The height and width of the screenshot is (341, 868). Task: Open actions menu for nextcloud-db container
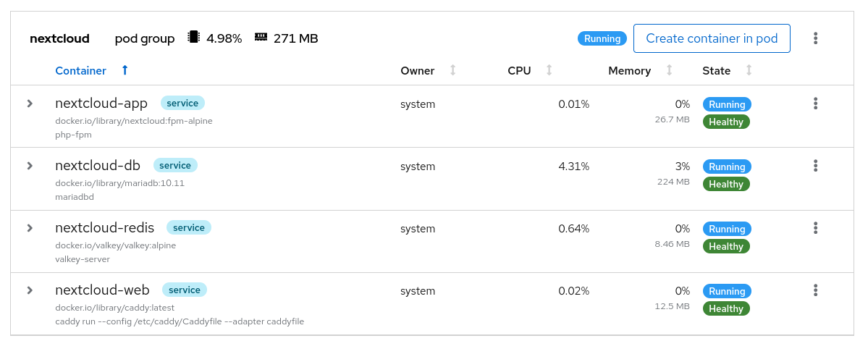816,166
